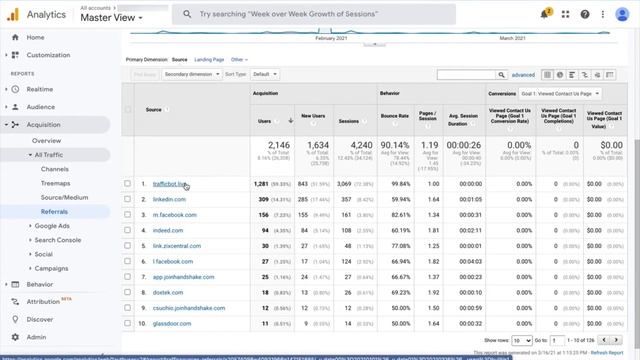
Task: Click the table filter search field
Action: [x=467, y=75]
